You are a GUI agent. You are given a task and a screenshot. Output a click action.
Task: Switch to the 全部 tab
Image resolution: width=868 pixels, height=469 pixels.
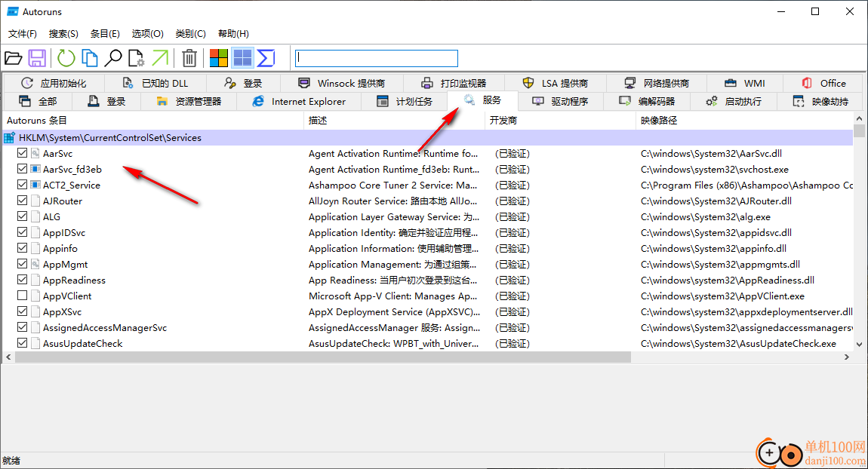[38, 101]
